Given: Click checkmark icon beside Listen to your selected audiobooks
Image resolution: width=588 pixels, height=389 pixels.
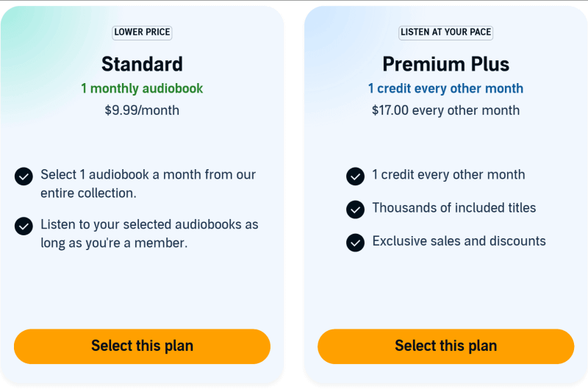Looking at the screenshot, I should (x=24, y=226).
